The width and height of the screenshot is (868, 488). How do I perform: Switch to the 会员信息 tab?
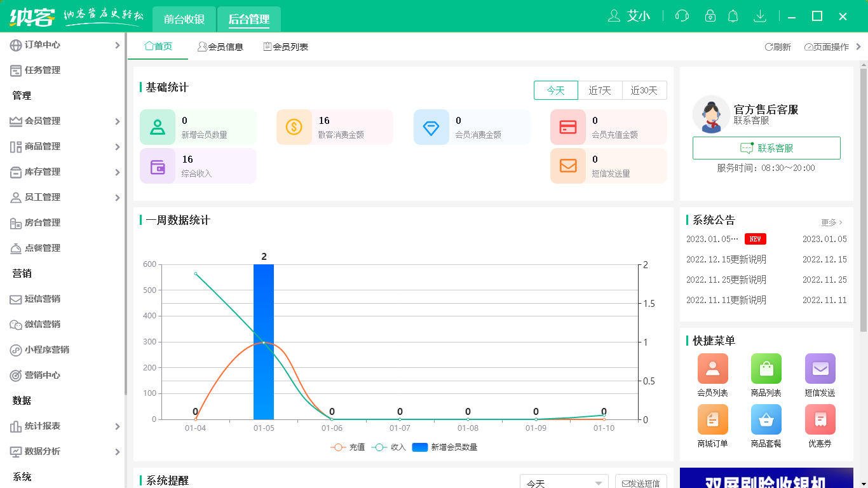coord(221,46)
